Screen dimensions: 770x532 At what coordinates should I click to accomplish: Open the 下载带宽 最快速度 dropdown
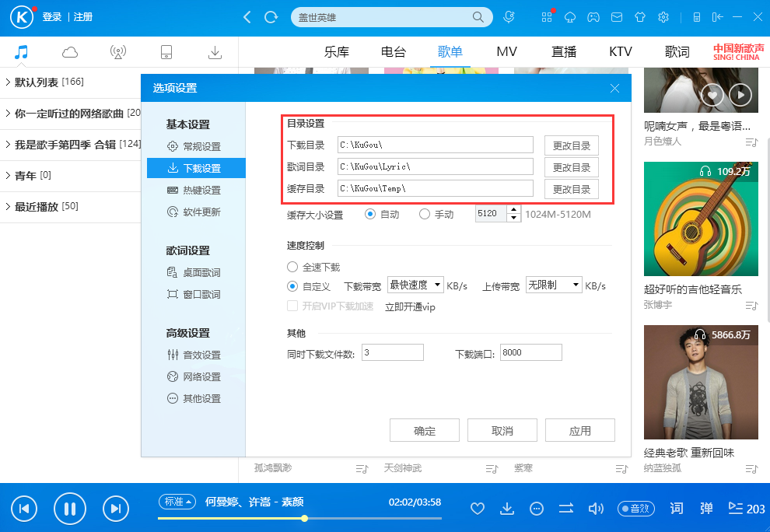pyautogui.click(x=415, y=285)
